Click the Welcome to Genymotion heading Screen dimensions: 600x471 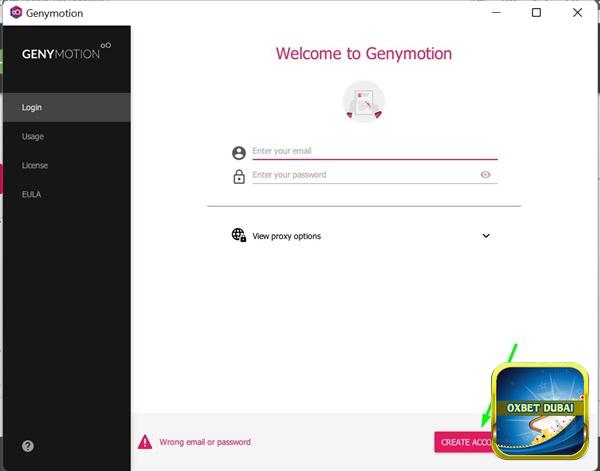click(x=364, y=54)
